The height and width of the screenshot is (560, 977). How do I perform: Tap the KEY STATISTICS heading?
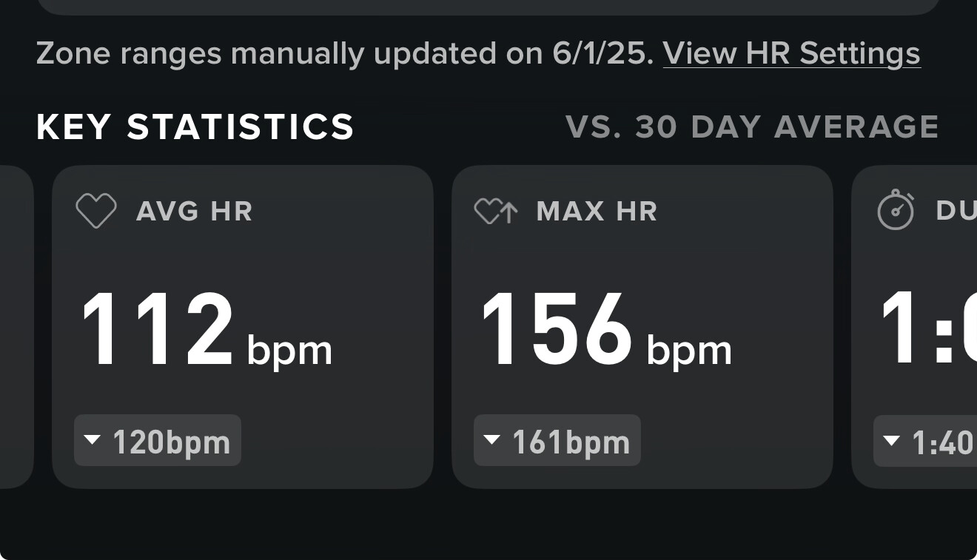tap(195, 127)
